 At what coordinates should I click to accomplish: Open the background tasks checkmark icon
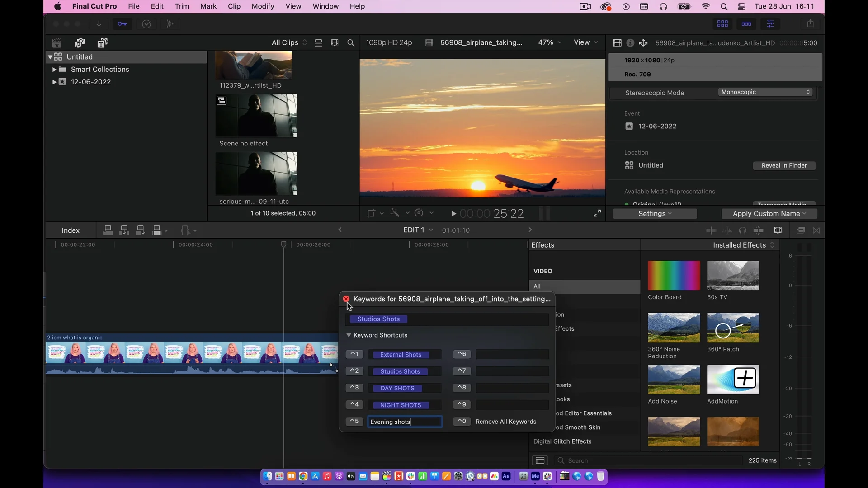click(146, 24)
